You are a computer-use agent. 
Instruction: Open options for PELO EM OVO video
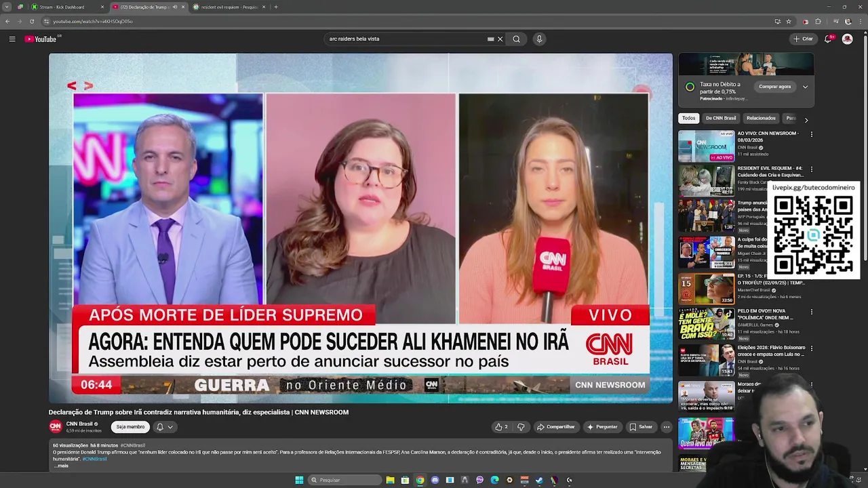pyautogui.click(x=811, y=312)
